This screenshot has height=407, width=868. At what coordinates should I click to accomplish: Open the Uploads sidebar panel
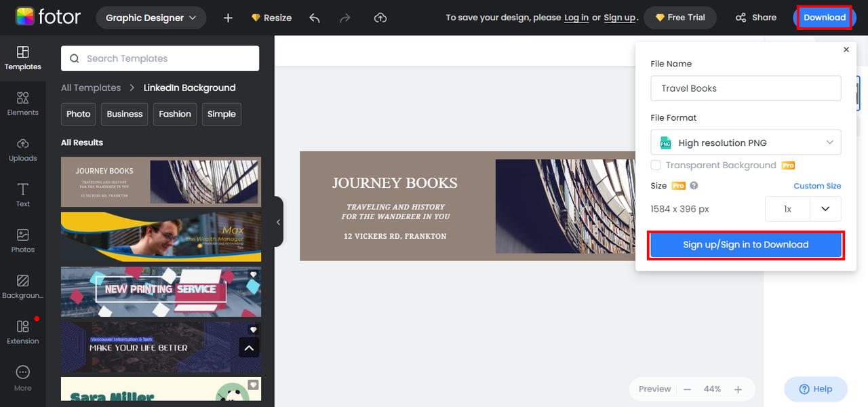(x=23, y=149)
